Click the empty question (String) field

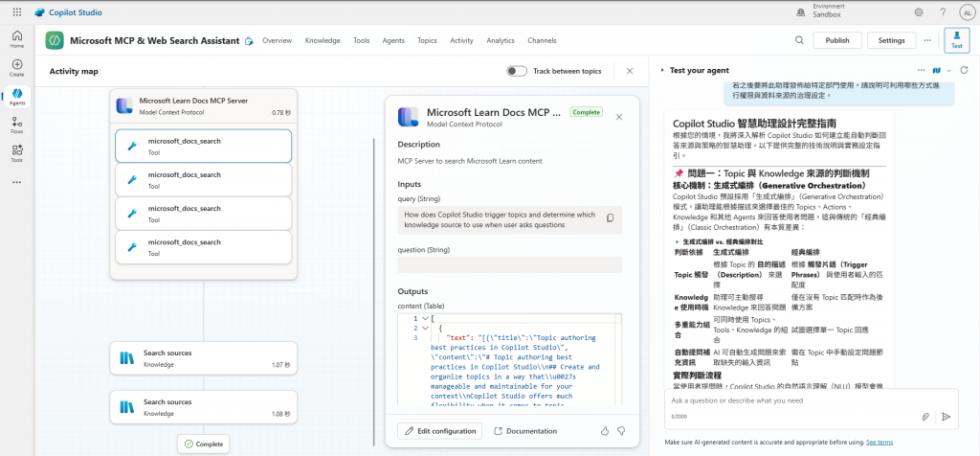point(509,264)
